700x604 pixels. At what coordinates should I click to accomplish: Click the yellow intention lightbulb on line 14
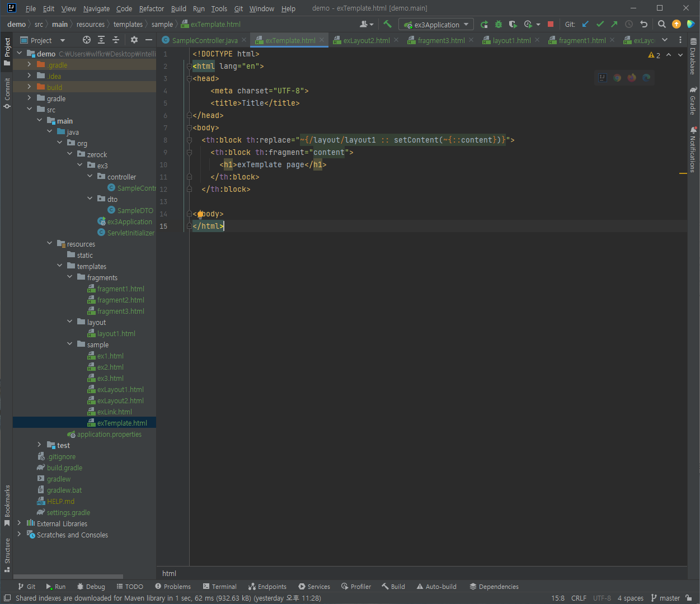pyautogui.click(x=200, y=214)
